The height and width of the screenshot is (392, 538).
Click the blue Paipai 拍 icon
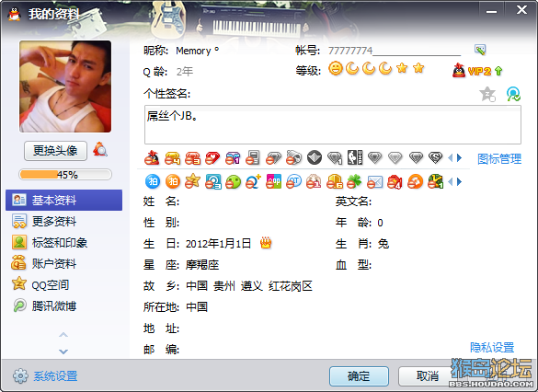[x=153, y=181]
